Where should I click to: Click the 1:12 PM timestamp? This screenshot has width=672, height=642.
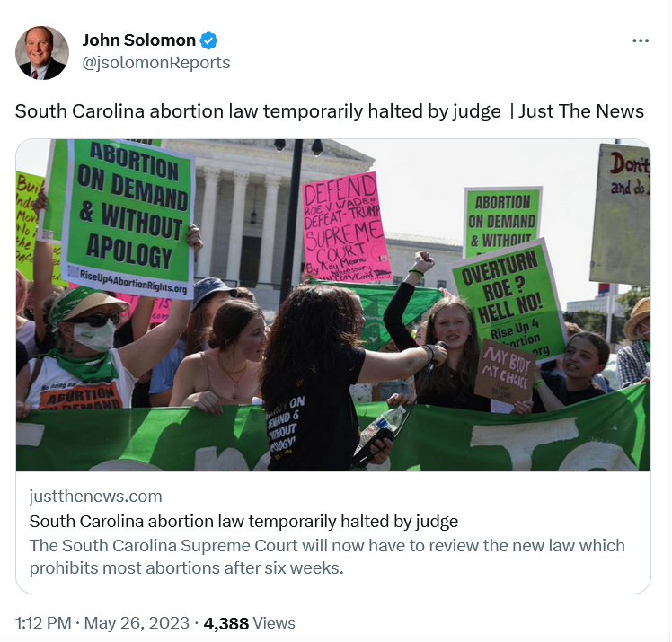tap(43, 623)
